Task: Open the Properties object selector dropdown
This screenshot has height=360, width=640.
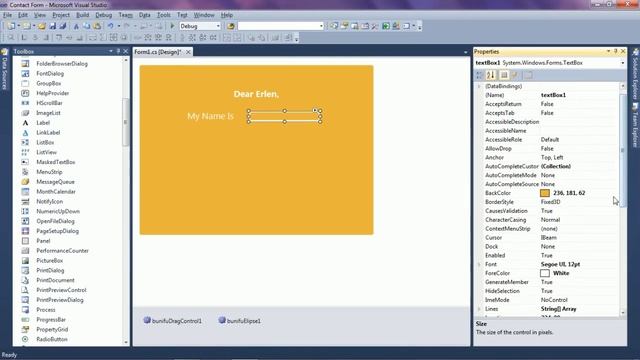Action: pos(622,63)
